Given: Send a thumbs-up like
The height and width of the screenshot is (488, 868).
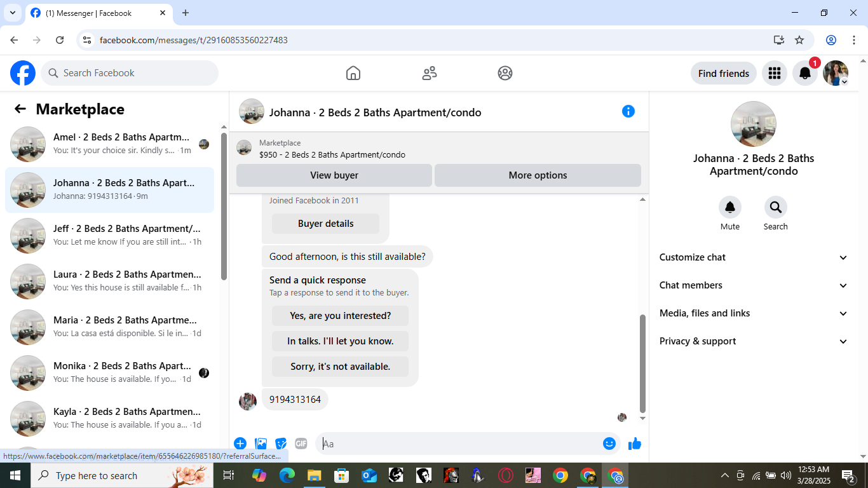Looking at the screenshot, I should click(x=635, y=444).
